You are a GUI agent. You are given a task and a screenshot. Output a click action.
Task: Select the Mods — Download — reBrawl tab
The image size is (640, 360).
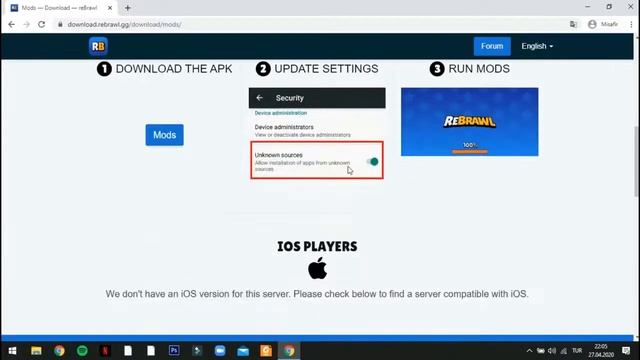point(59,8)
